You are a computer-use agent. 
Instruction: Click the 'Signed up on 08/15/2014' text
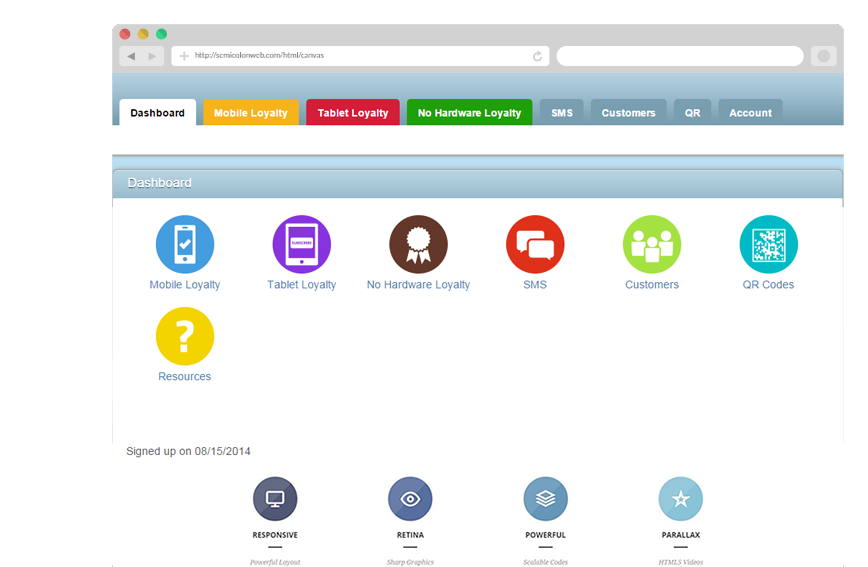tap(188, 451)
